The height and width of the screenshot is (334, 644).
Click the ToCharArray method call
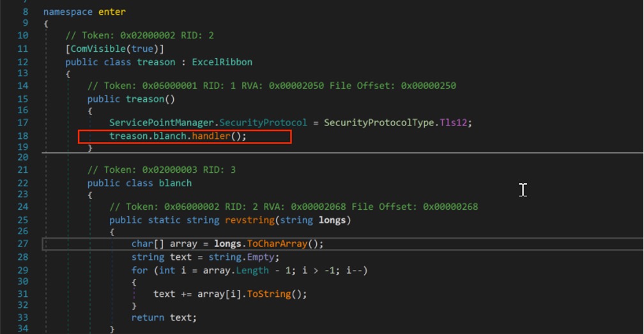click(277, 244)
